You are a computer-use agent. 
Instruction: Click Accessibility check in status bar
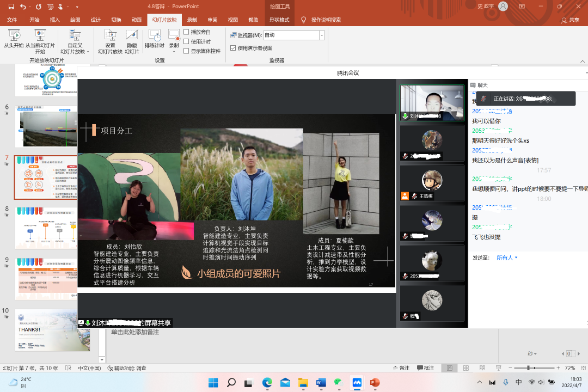[x=127, y=368]
